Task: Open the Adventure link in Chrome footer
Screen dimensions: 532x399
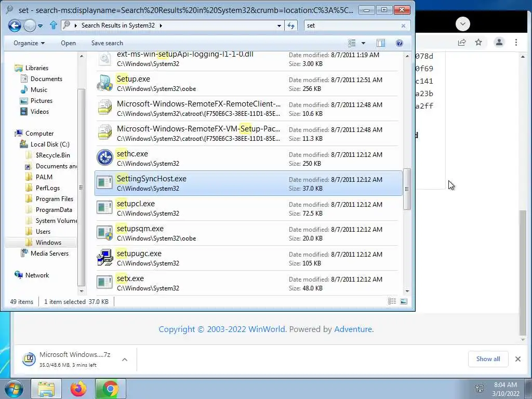Action: coord(353,329)
